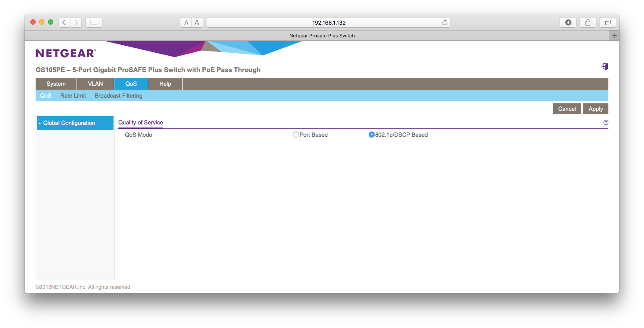The height and width of the screenshot is (328, 644).
Task: Go to Rate Limit submenu
Action: pyautogui.click(x=73, y=96)
